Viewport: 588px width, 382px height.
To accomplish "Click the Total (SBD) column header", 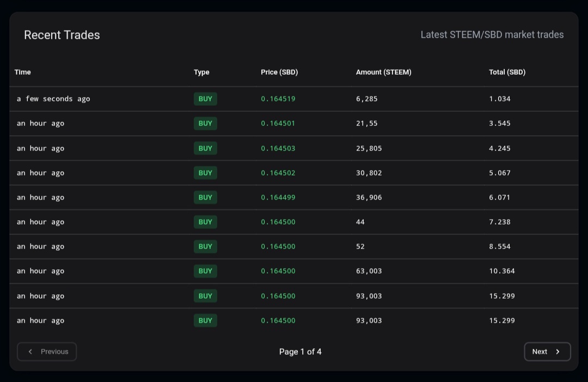I will [507, 72].
